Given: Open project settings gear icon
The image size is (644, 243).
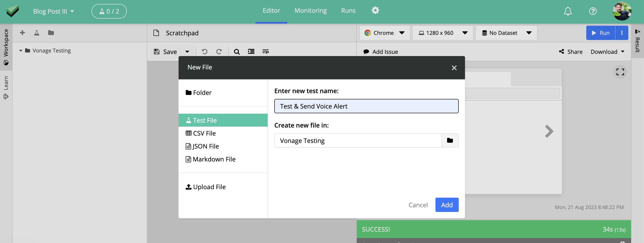Looking at the screenshot, I should coord(375,10).
